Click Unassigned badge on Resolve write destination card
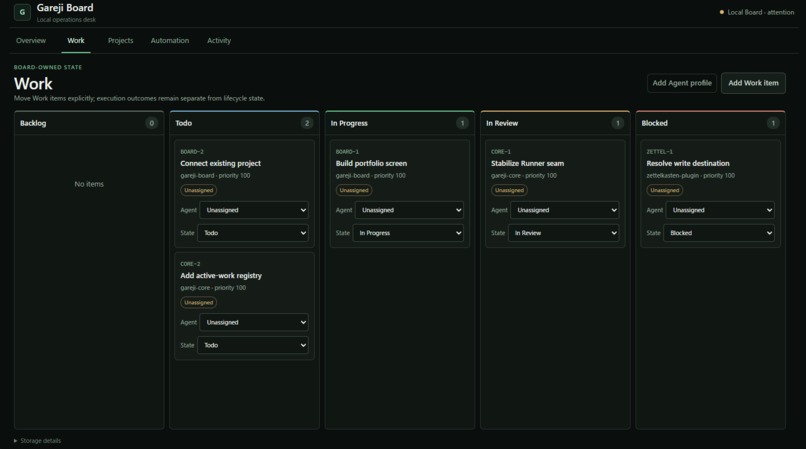This screenshot has height=449, width=806. click(665, 190)
